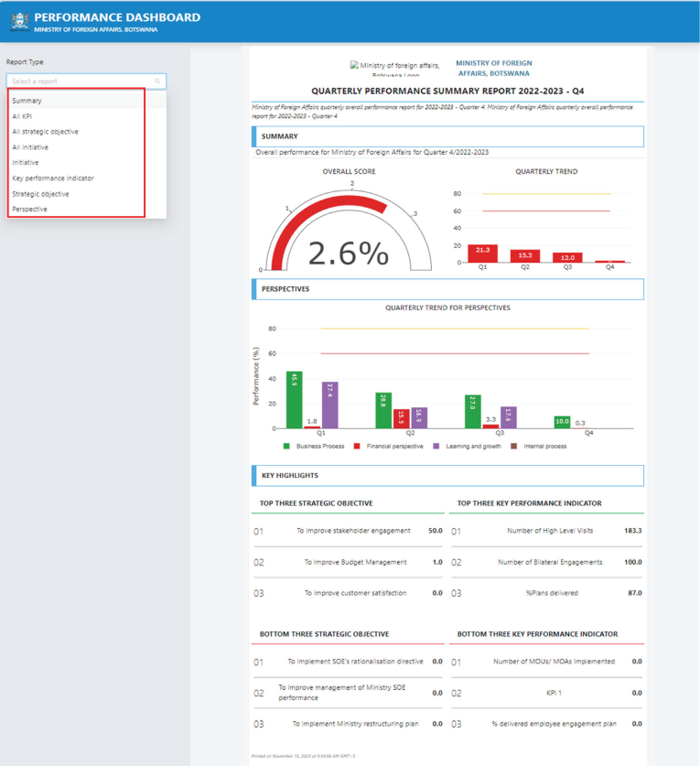Click the PERSPECTIVES section header
The width and height of the screenshot is (700, 766).
tap(447, 289)
